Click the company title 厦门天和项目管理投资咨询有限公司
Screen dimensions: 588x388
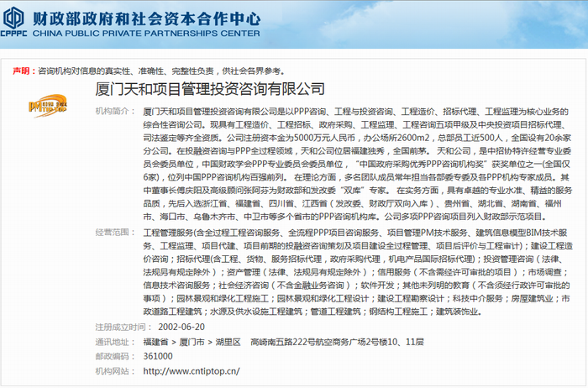[x=210, y=89]
